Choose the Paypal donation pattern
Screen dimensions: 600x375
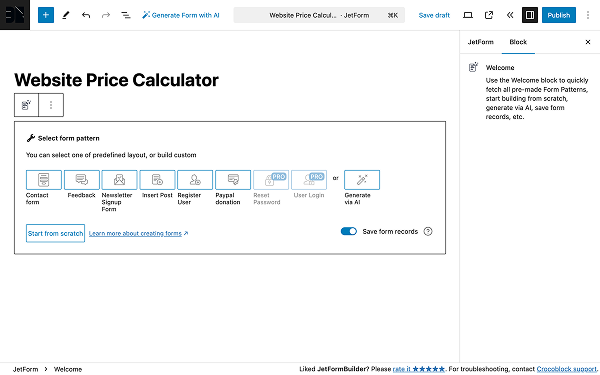tap(233, 180)
